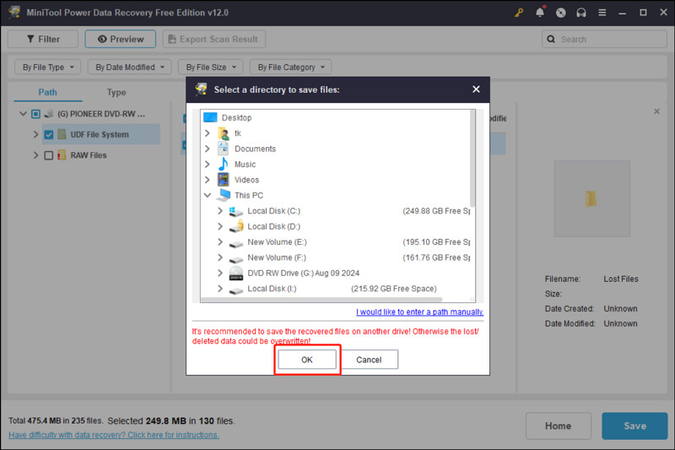The width and height of the screenshot is (675, 450).
Task: Open the By Date Modified dropdown
Action: (130, 67)
